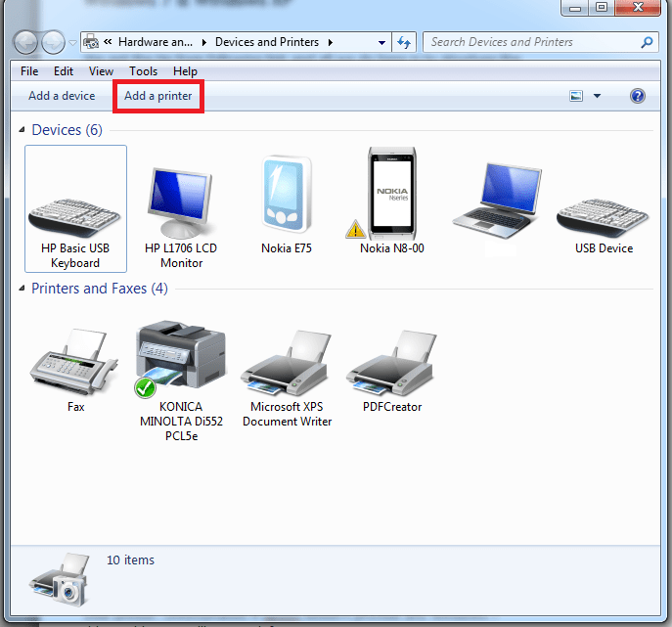Click the details pane printer and camera icon
Image resolution: width=672 pixels, height=627 pixels.
(x=60, y=579)
